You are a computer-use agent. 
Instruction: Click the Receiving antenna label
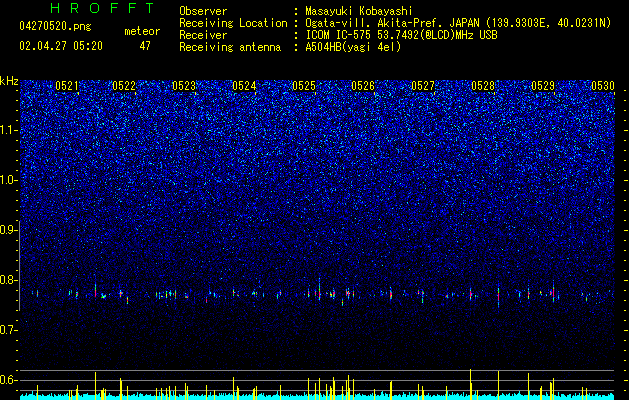point(230,47)
